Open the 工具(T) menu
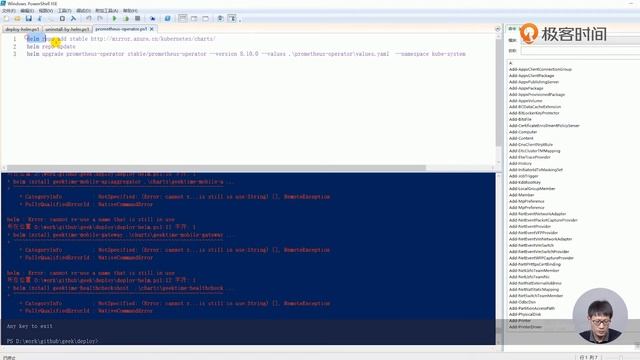Screen dimensions: 640x360 (x=64, y=11)
